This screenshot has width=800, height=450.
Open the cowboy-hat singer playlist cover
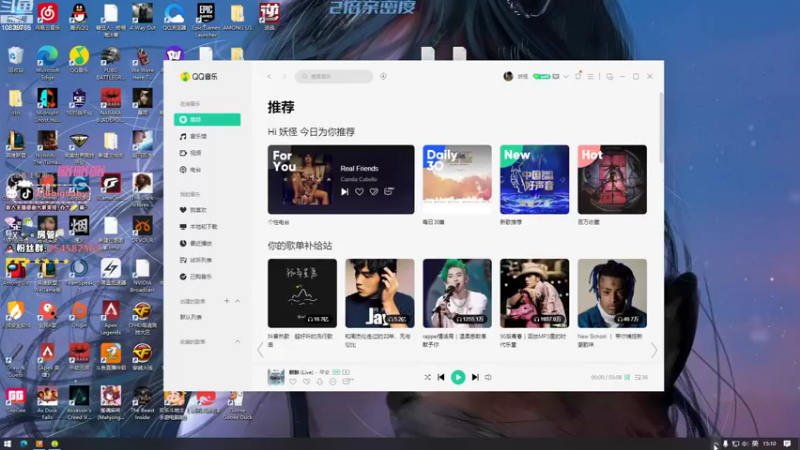click(x=534, y=293)
